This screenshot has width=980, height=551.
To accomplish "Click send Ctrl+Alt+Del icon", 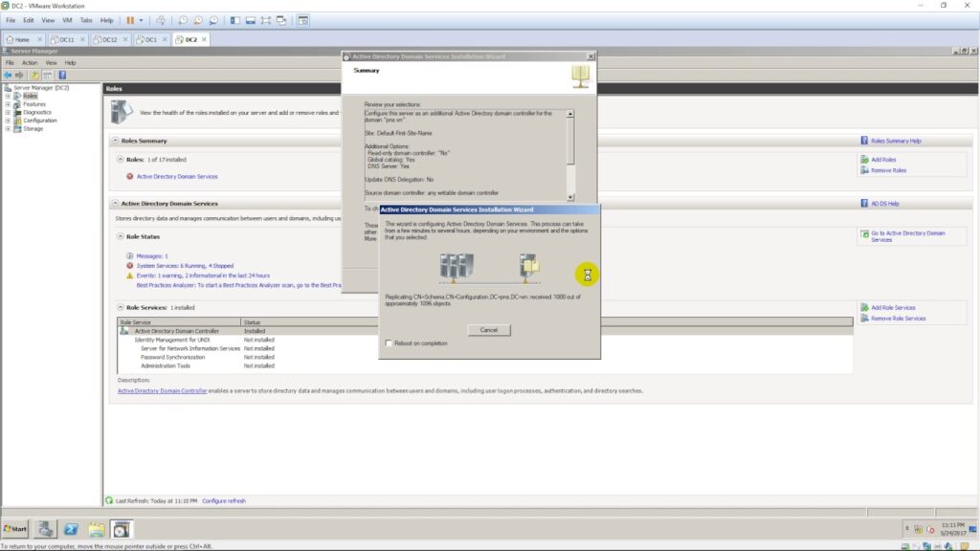I will [161, 21].
